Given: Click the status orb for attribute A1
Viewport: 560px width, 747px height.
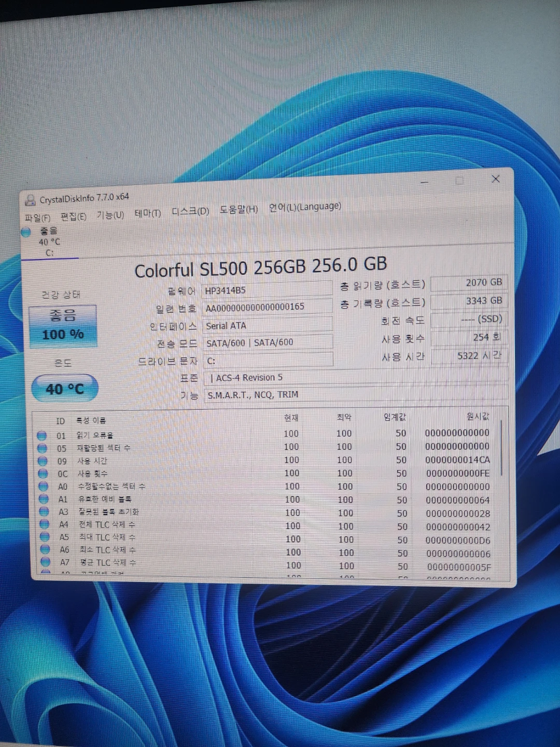Looking at the screenshot, I should click(44, 499).
